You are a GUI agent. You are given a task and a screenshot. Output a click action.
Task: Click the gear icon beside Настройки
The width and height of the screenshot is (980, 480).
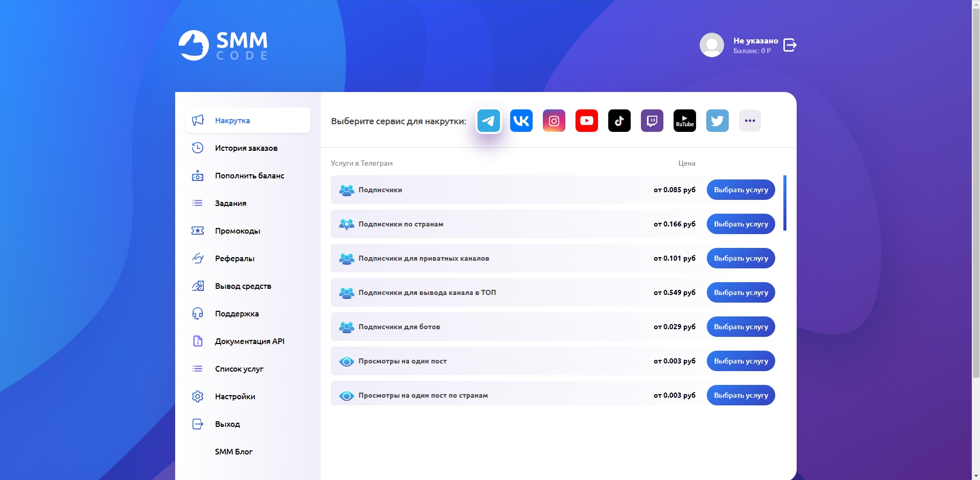[x=198, y=396]
